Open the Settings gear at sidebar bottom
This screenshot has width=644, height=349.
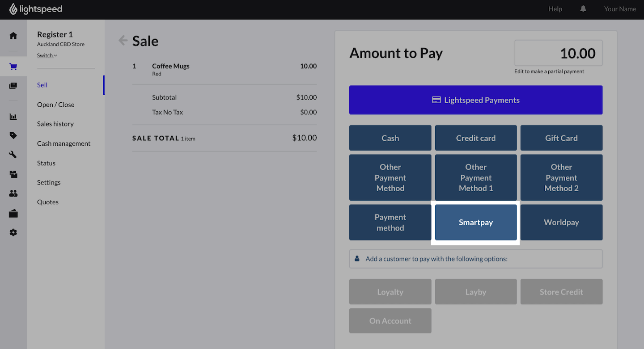[x=13, y=232]
